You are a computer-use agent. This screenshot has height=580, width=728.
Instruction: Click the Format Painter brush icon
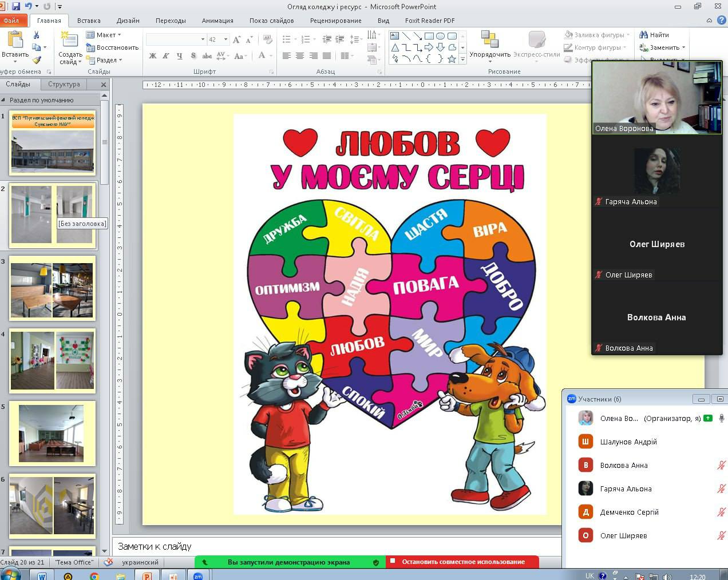click(37, 60)
